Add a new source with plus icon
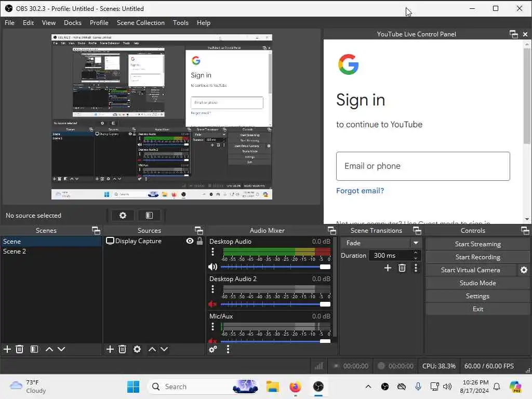The height and width of the screenshot is (399, 532). pyautogui.click(x=110, y=349)
